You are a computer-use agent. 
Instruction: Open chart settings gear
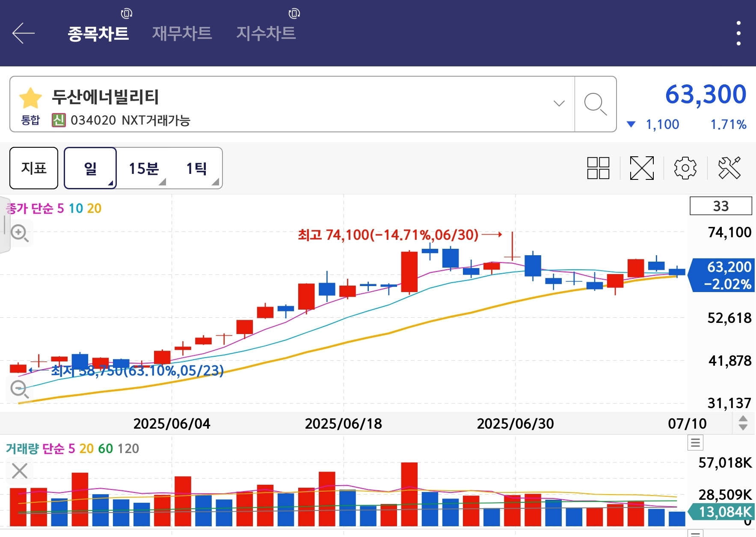click(x=685, y=168)
